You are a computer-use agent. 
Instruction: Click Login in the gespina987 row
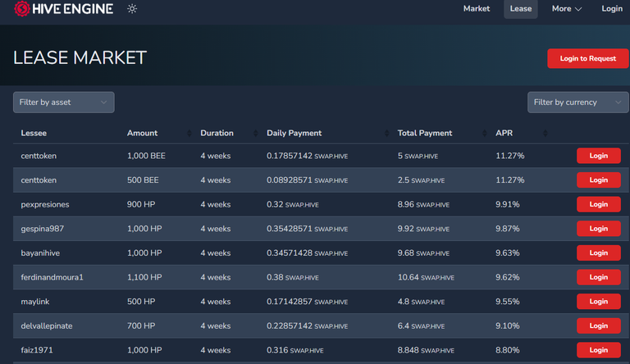pyautogui.click(x=599, y=229)
